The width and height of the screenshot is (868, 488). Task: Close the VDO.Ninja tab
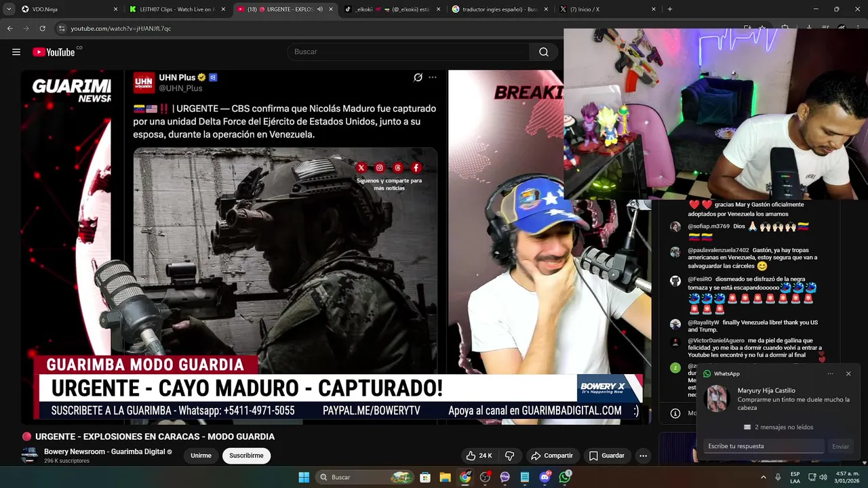pos(115,9)
